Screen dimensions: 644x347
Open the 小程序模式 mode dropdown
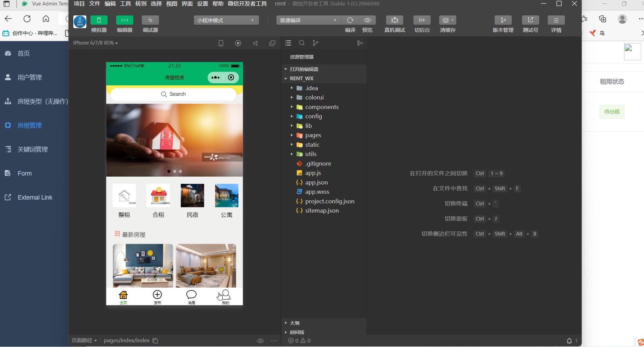pyautogui.click(x=226, y=20)
